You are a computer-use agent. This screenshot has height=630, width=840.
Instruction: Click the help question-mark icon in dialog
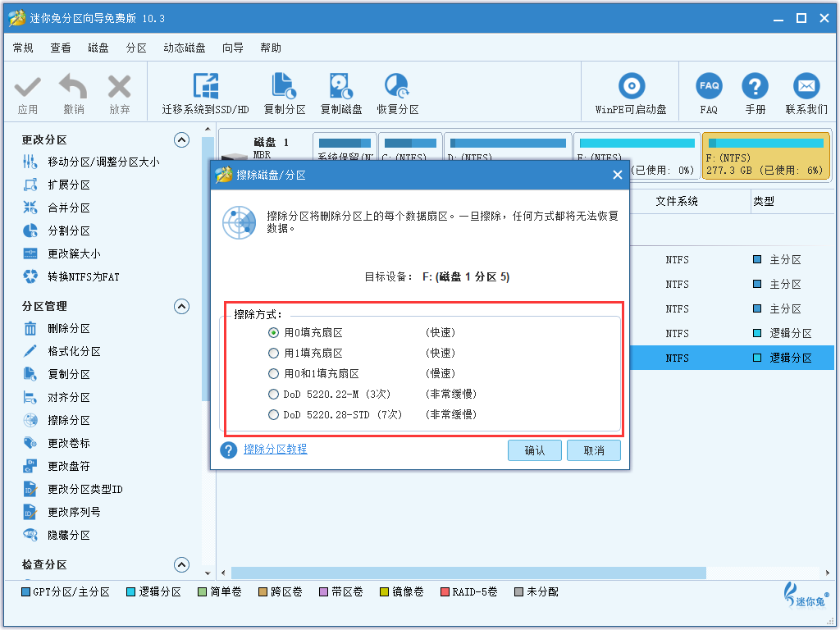tap(229, 450)
